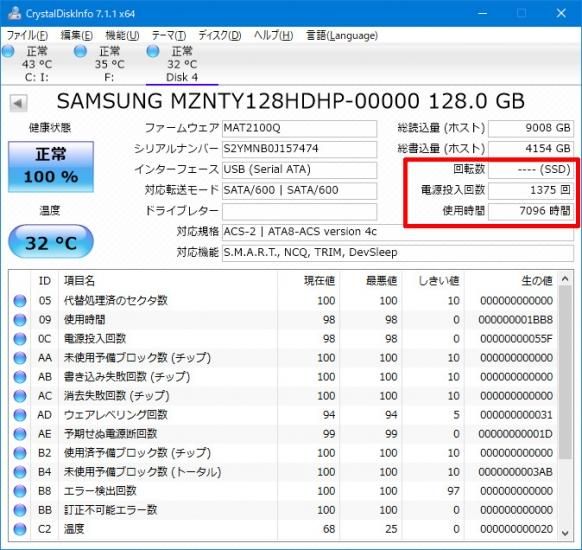The height and width of the screenshot is (550, 582).
Task: Open the テーマ(T) menu
Action: click(169, 36)
